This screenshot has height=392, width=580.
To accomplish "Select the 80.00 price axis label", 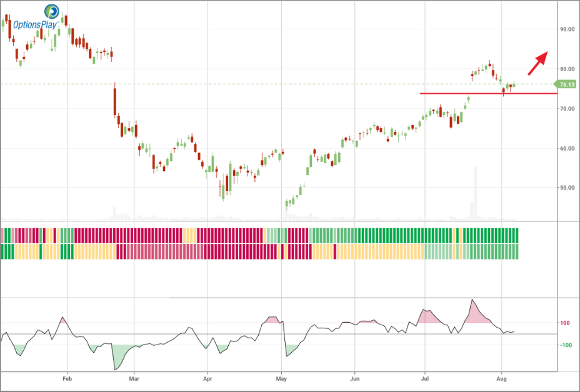I will pyautogui.click(x=567, y=69).
